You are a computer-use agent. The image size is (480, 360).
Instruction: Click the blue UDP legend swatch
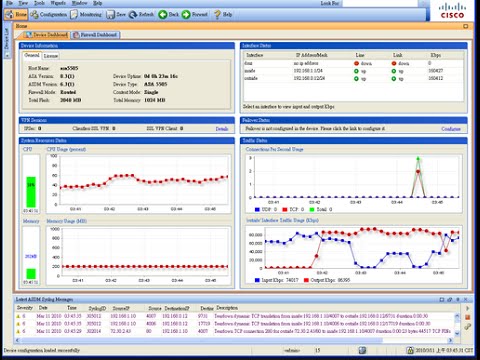[257, 209]
